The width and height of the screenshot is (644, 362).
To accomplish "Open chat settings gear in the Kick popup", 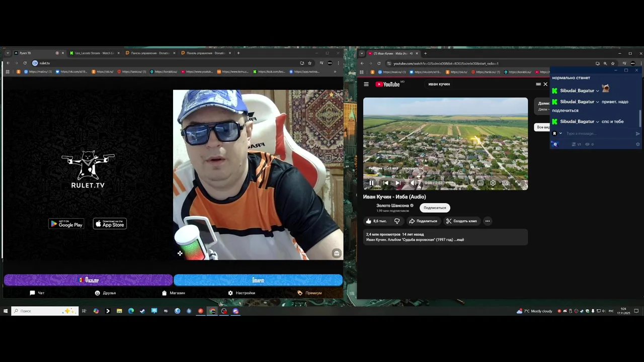I will (x=637, y=144).
